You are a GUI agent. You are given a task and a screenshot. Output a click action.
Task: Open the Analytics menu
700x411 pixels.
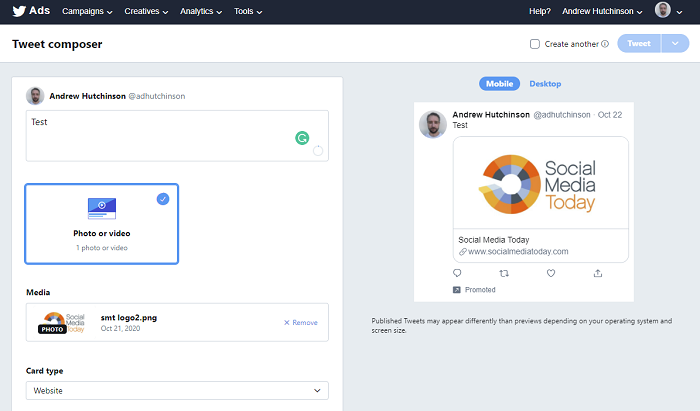pyautogui.click(x=201, y=12)
